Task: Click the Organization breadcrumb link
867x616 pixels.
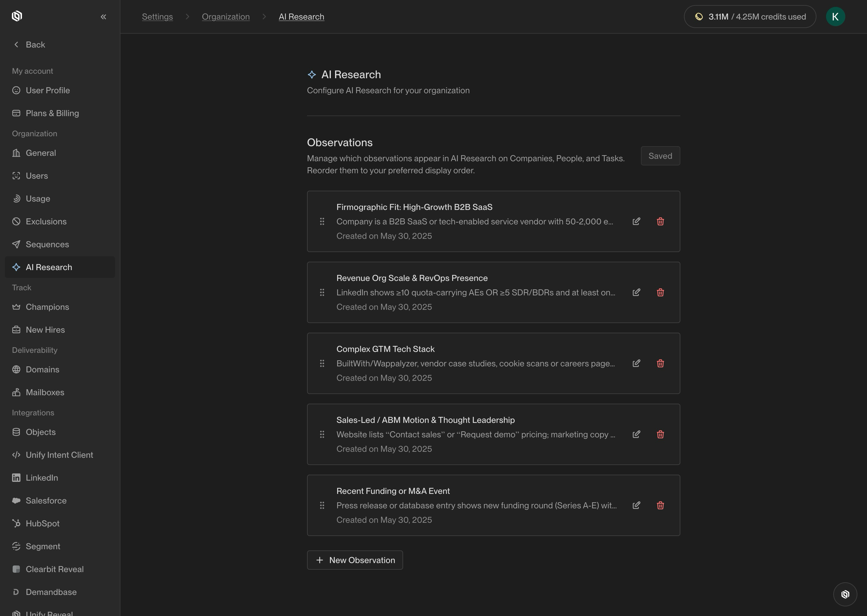Action: click(225, 17)
